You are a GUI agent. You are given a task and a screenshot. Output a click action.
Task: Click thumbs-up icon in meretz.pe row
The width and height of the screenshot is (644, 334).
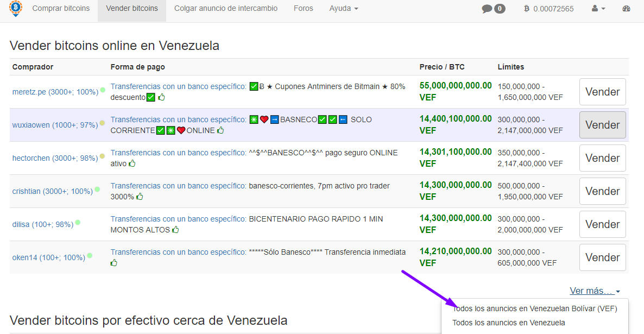coord(161,97)
